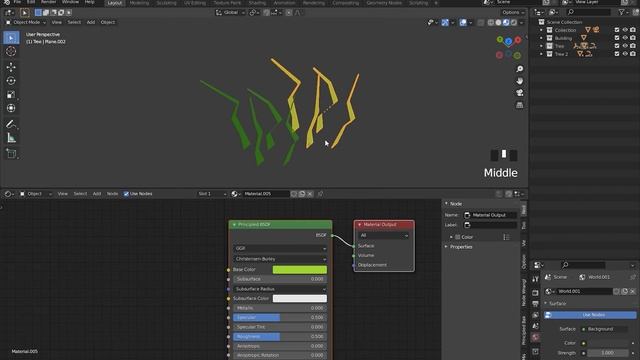This screenshot has width=640, height=360.
Task: Open the All target dropdown in Material Output
Action: point(383,236)
